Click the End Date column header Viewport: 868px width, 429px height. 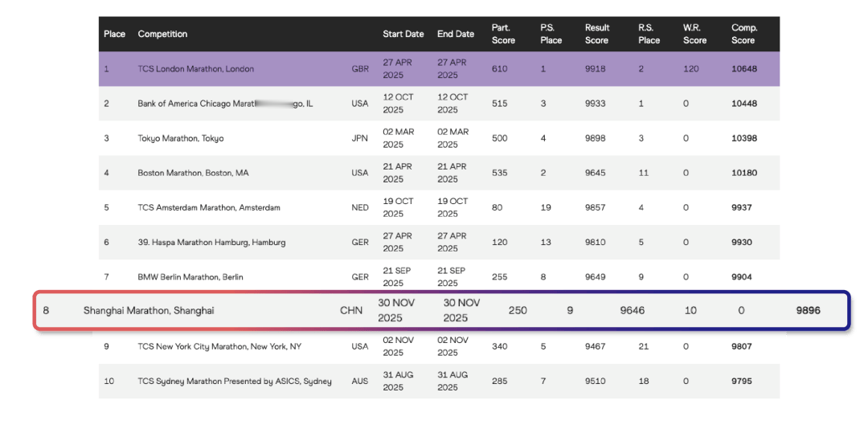(456, 35)
